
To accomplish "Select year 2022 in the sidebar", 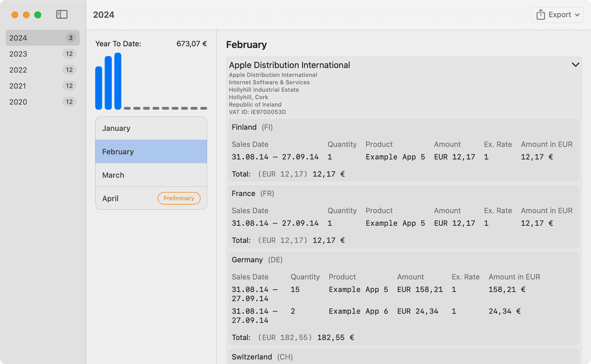I will (43, 69).
